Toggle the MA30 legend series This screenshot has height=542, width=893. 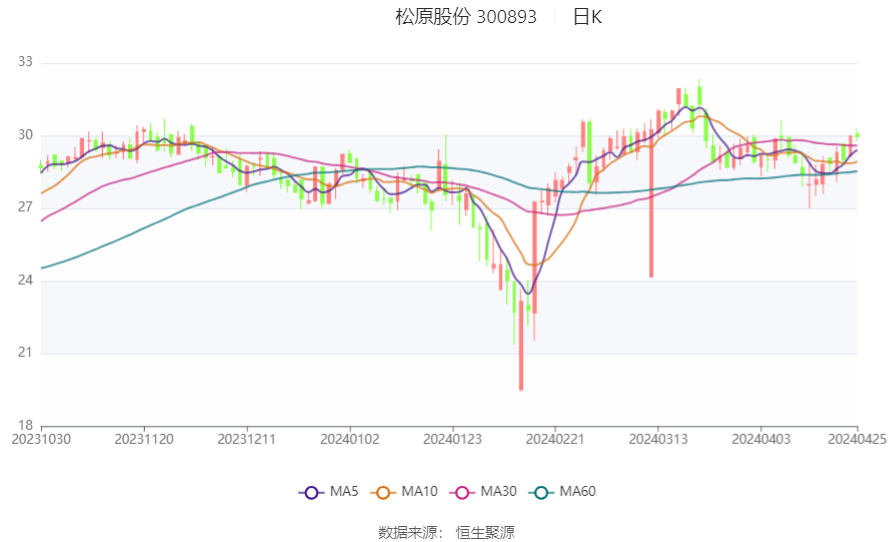[483, 492]
